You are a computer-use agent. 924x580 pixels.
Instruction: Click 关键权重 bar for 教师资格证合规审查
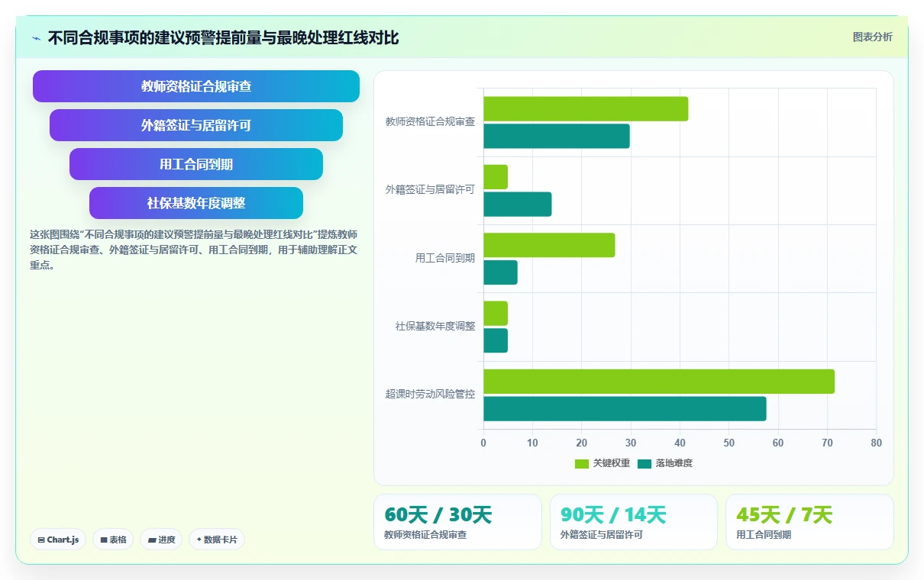586,109
